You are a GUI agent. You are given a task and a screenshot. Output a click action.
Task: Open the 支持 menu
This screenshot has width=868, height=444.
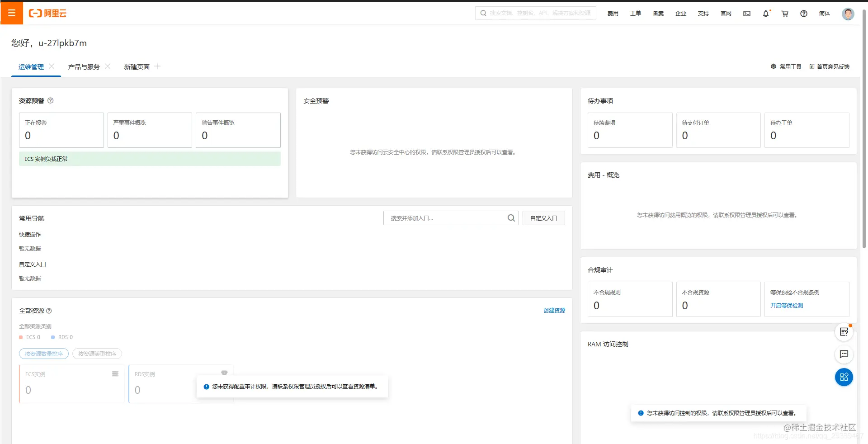(703, 14)
